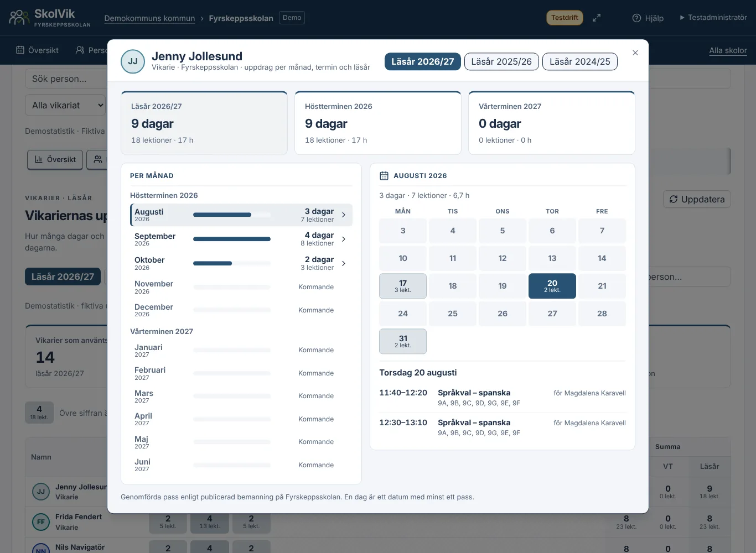The image size is (756, 553).
Task: Click the Januari 2027 month row
Action: (241, 350)
